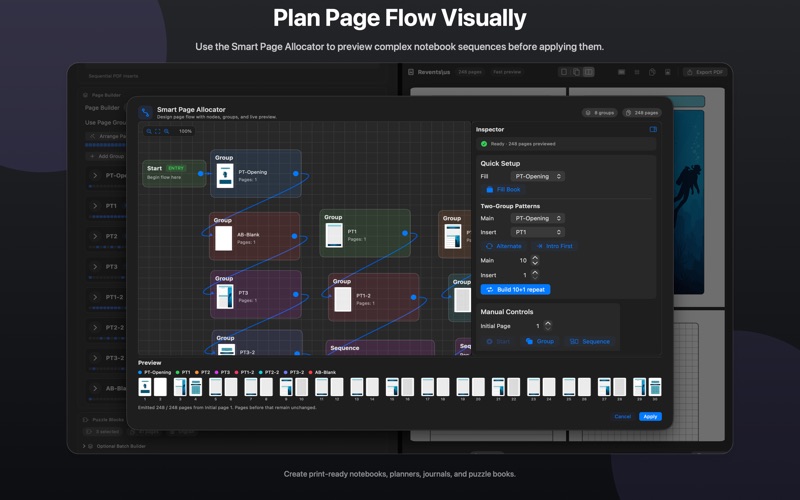Click Export PDF in the background window
800x500 pixels.
pos(705,72)
